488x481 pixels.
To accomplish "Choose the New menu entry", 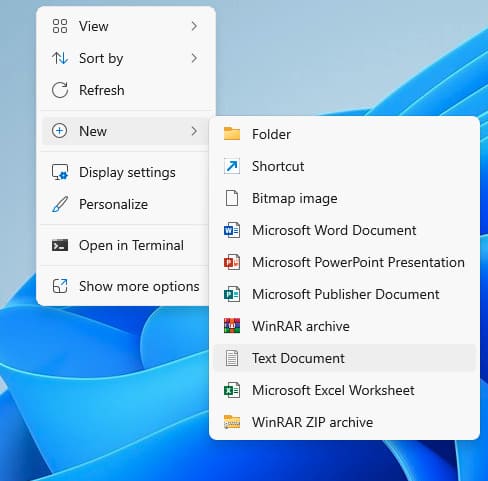I will coord(126,131).
